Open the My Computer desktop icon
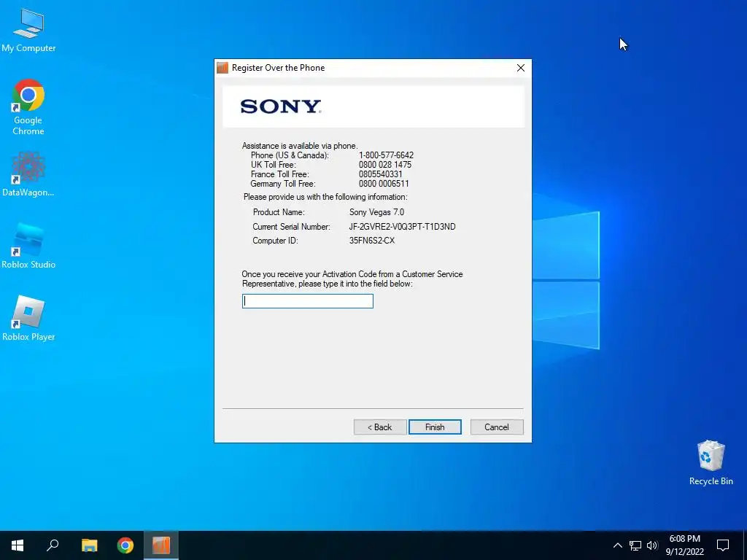This screenshot has width=747, height=560. [x=28, y=31]
